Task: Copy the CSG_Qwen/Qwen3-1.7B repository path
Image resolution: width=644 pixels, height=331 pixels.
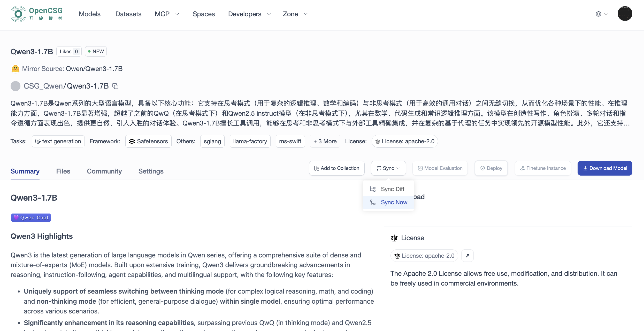Action: click(x=116, y=86)
